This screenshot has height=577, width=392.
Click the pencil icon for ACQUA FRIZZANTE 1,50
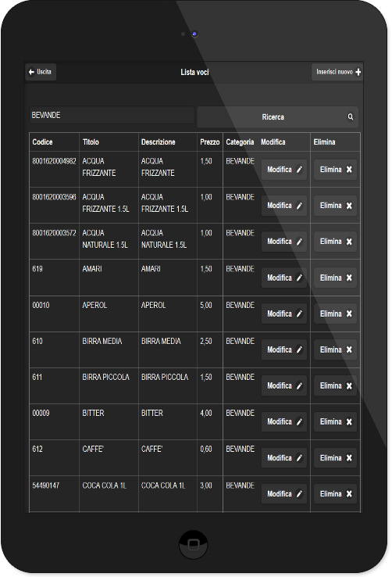299,170
